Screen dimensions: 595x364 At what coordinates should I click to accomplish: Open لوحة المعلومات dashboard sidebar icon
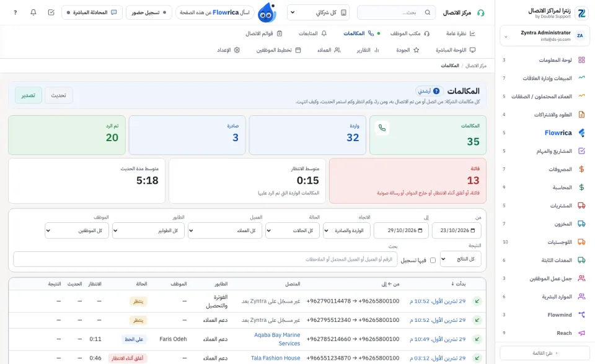581,60
